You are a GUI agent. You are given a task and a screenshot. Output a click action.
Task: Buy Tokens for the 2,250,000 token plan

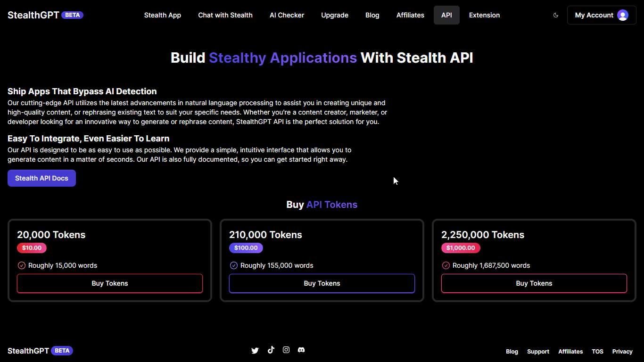point(534,283)
